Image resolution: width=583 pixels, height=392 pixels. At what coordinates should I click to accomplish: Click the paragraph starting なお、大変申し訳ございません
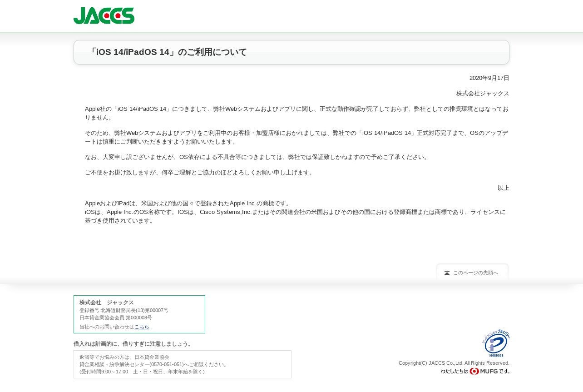click(257, 157)
